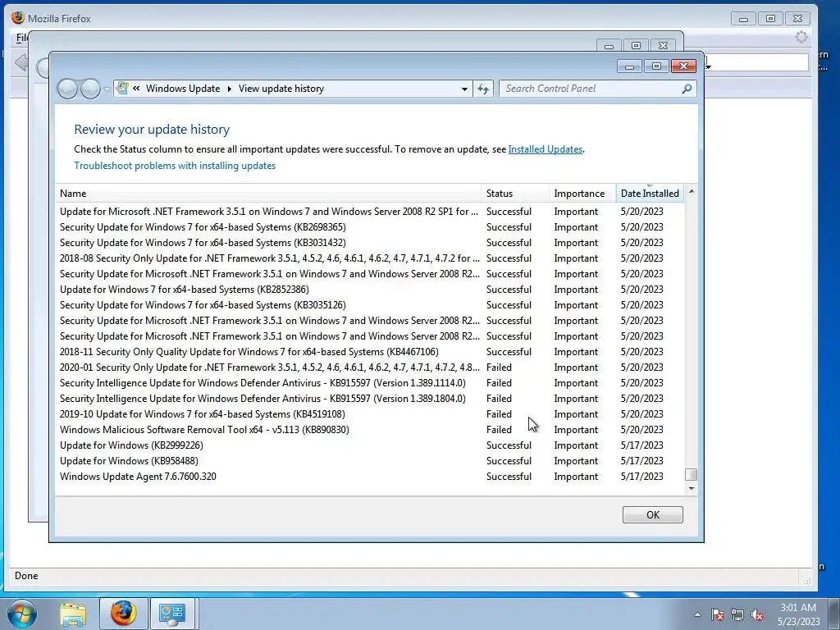840x630 pixels.
Task: Select Update for Windows 7 row KB2852386
Action: coord(370,290)
